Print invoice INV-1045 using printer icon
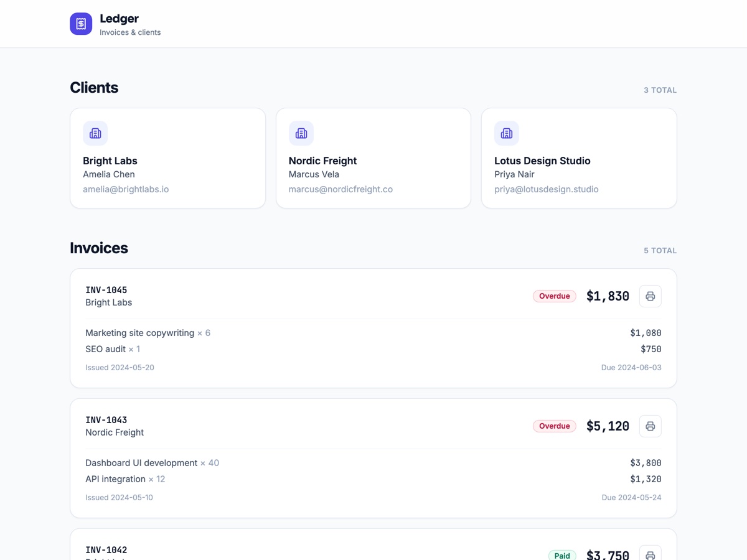747x560 pixels. [650, 296]
